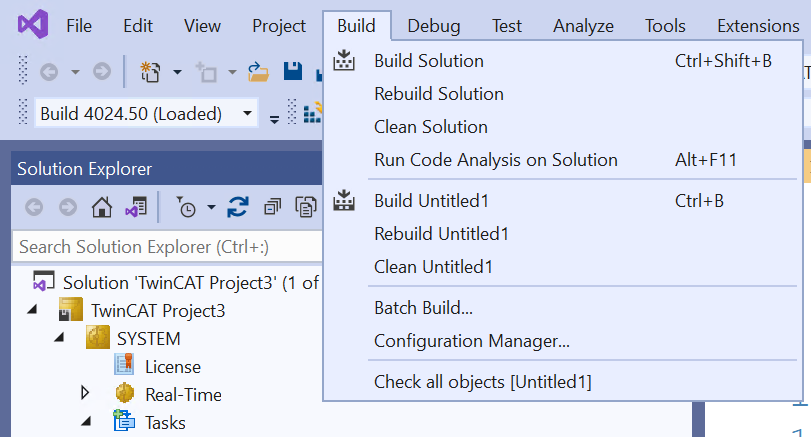
Task: Open the View menu
Action: click(202, 26)
